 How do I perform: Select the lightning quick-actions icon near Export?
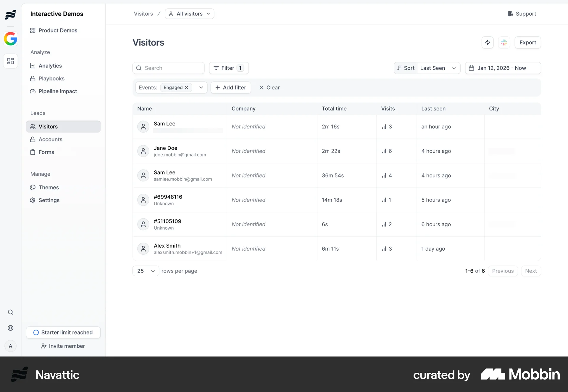coord(488,42)
